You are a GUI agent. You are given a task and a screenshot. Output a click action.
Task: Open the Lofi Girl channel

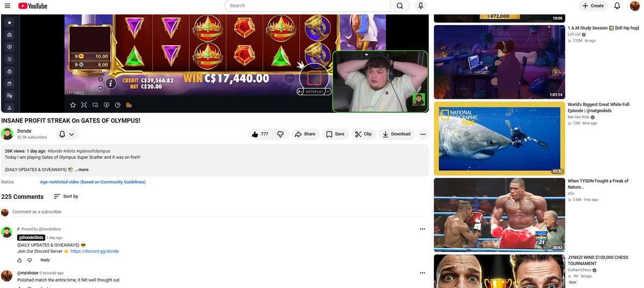573,34
